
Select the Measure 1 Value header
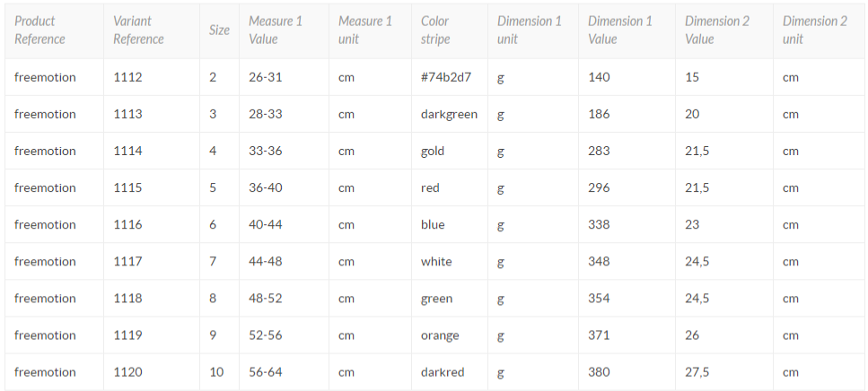(276, 30)
